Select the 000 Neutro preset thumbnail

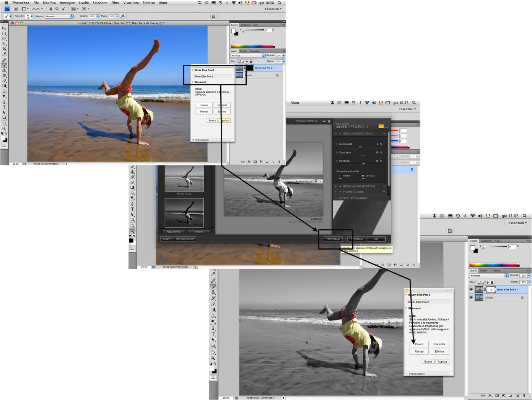[x=184, y=178]
